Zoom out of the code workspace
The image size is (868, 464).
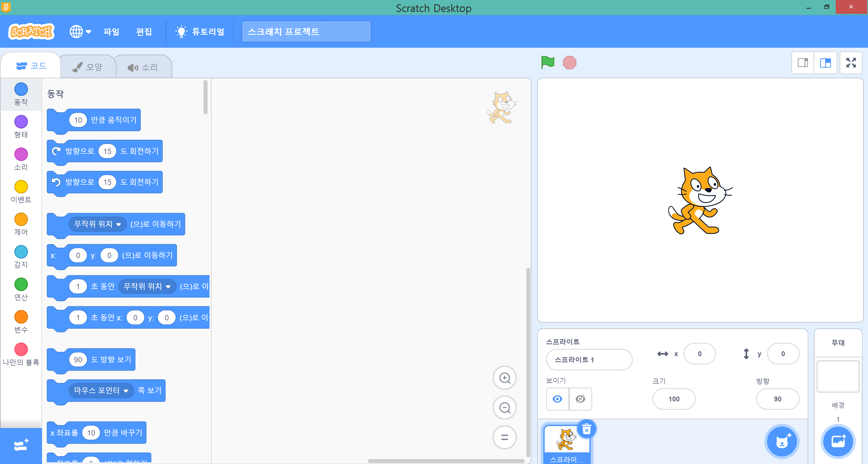[505, 408]
